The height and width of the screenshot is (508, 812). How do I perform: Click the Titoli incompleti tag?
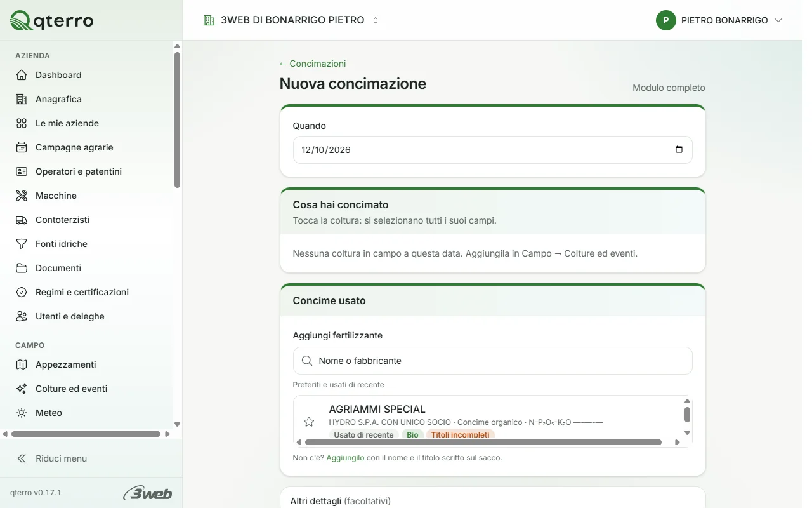pyautogui.click(x=460, y=435)
